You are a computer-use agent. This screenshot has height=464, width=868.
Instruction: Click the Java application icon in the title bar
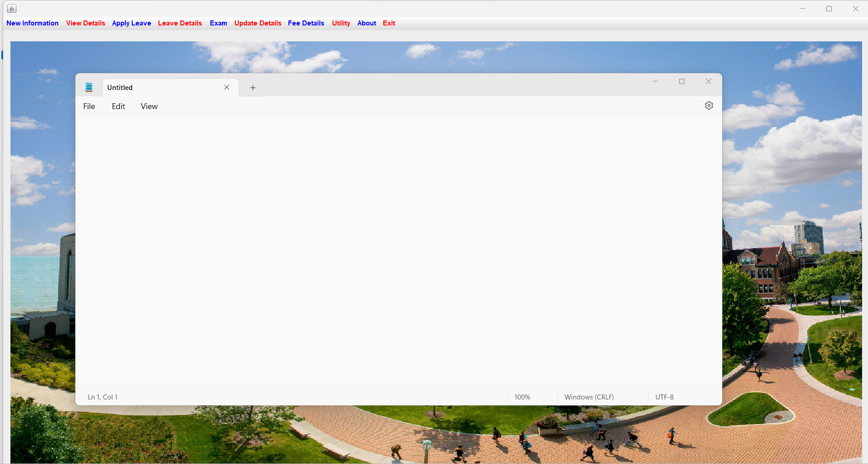coord(11,8)
